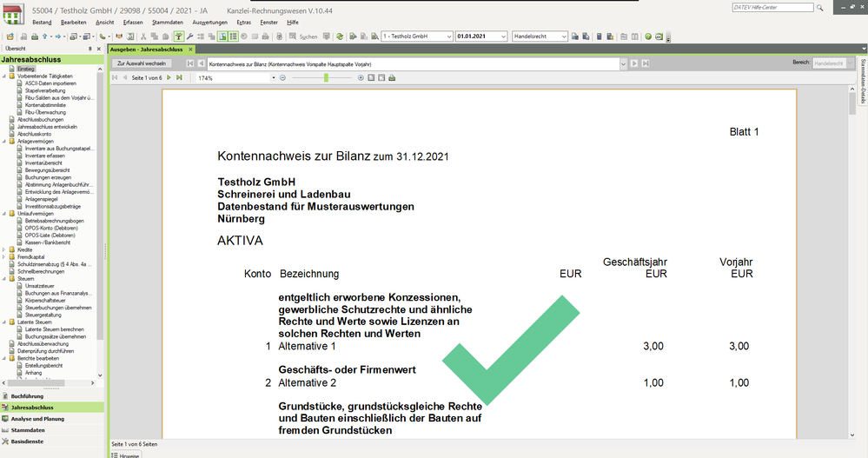Click the document vertical scrollbar thumb
The width and height of the screenshot is (868, 458).
click(x=852, y=103)
